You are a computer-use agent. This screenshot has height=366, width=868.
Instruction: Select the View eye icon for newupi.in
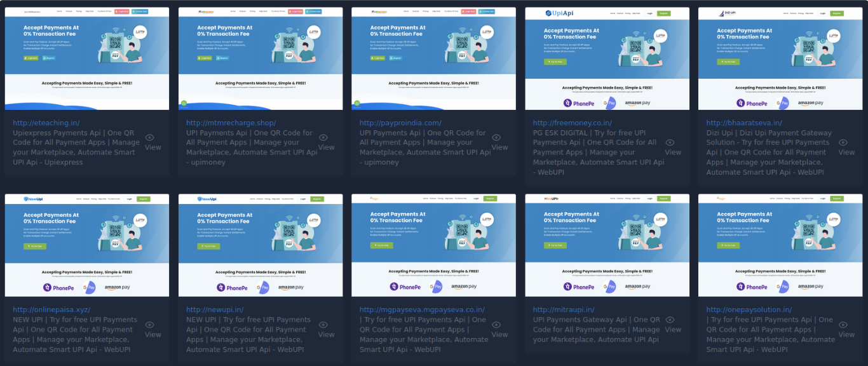point(323,324)
